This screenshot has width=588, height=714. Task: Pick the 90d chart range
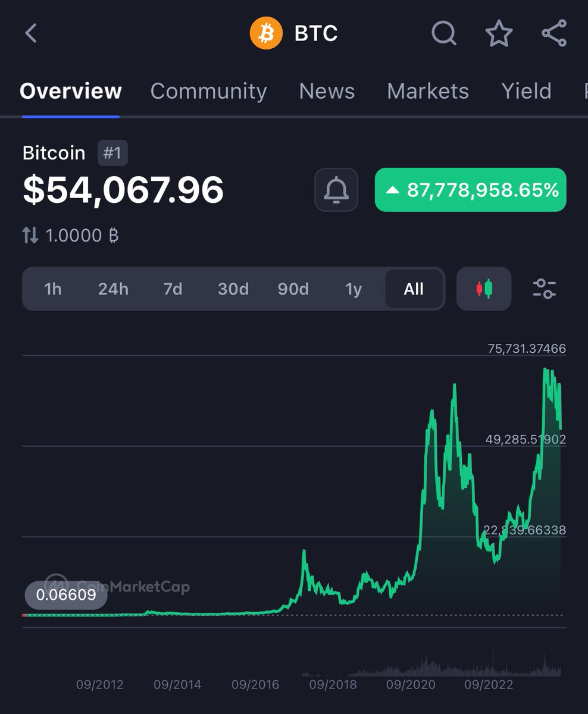point(293,289)
